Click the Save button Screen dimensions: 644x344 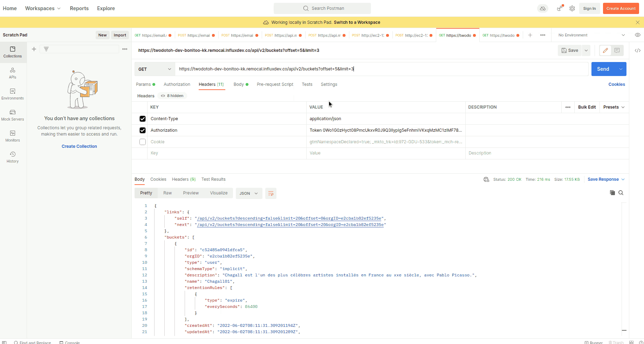(570, 50)
